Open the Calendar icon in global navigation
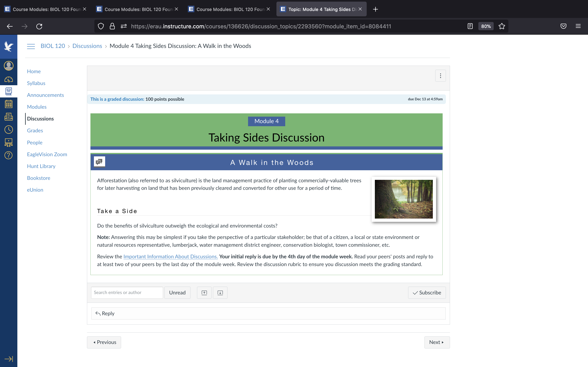588x367 pixels. (9, 104)
